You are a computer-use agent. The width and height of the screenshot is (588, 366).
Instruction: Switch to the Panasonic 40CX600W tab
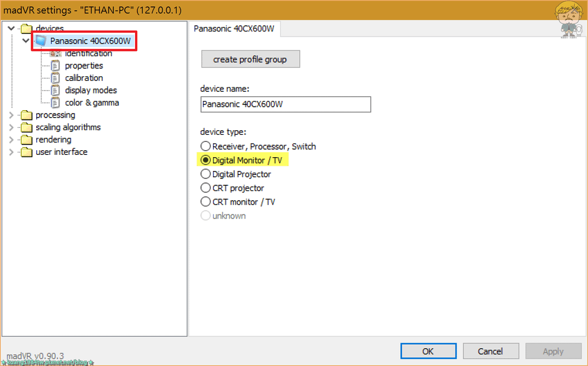pyautogui.click(x=234, y=29)
